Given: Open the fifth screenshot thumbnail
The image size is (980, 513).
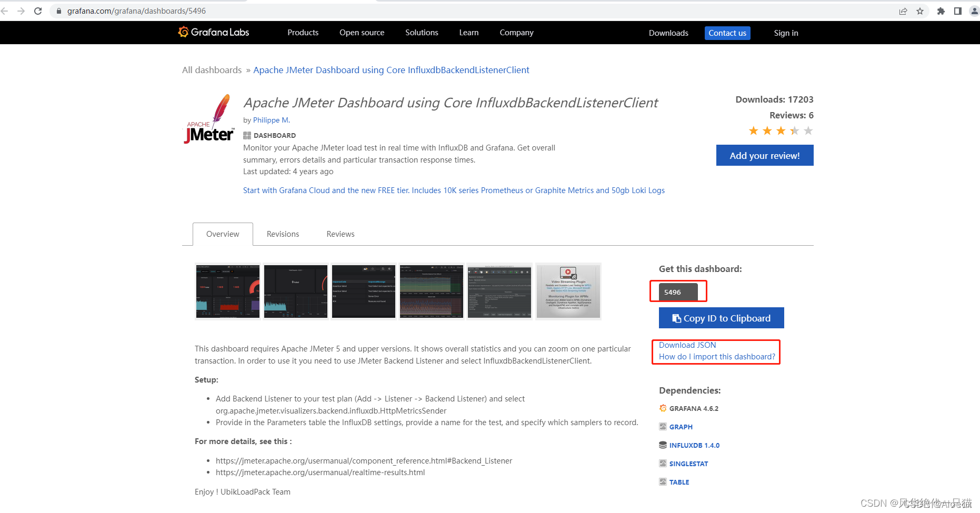Looking at the screenshot, I should [499, 291].
